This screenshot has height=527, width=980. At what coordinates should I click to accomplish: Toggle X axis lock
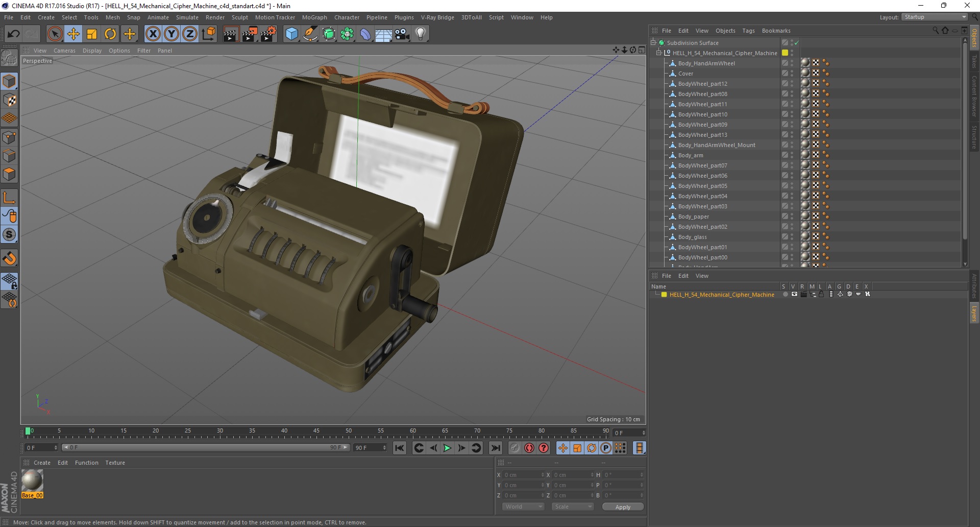153,34
